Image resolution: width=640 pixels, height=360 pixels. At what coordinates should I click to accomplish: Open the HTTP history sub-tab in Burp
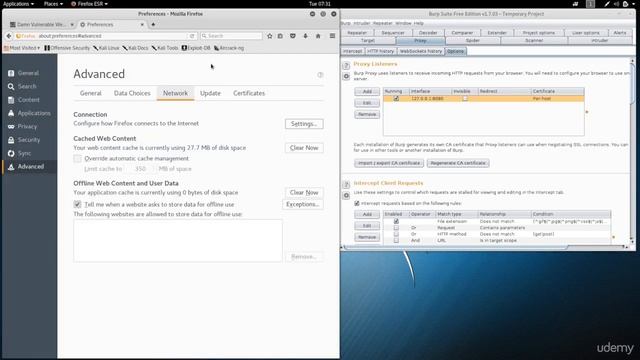point(380,51)
